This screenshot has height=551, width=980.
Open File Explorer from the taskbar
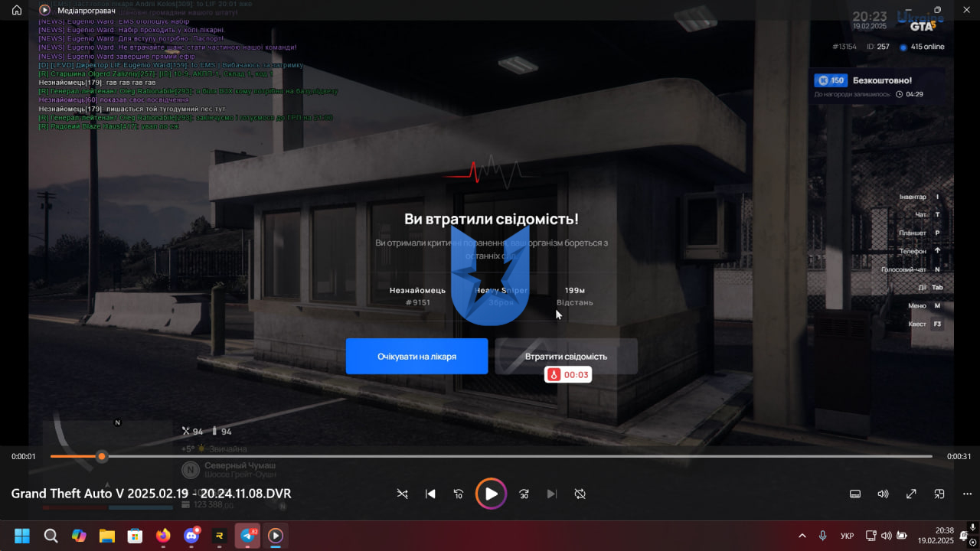coord(106,536)
